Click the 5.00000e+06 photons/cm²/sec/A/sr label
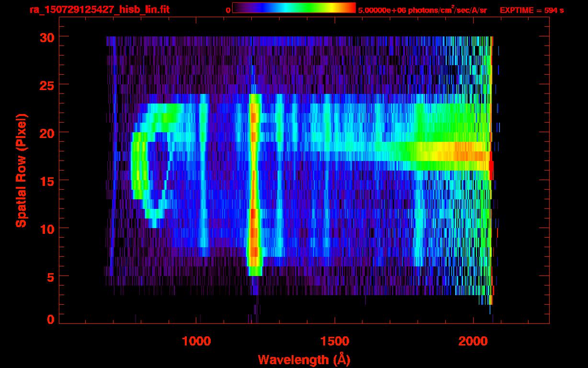This screenshot has height=368, width=588. (422, 10)
